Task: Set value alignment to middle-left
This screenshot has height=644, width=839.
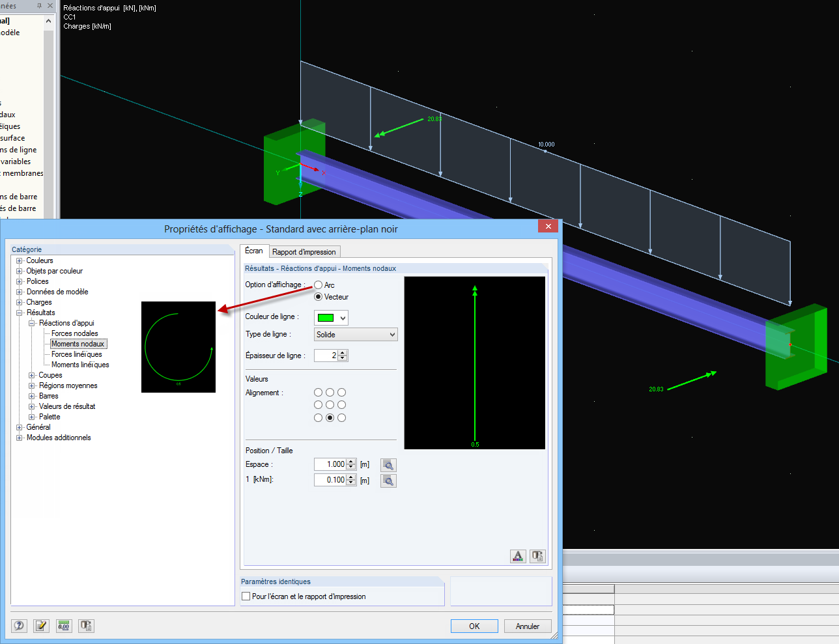Action: click(x=318, y=405)
